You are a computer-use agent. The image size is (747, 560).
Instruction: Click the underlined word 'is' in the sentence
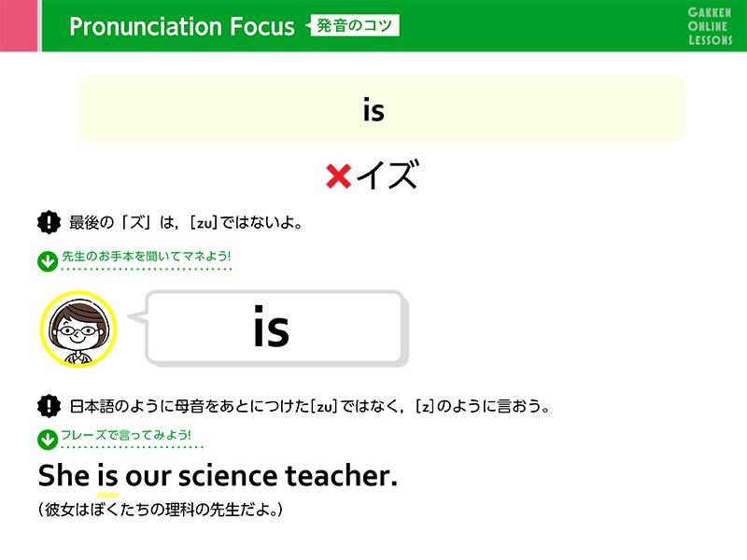(x=107, y=476)
